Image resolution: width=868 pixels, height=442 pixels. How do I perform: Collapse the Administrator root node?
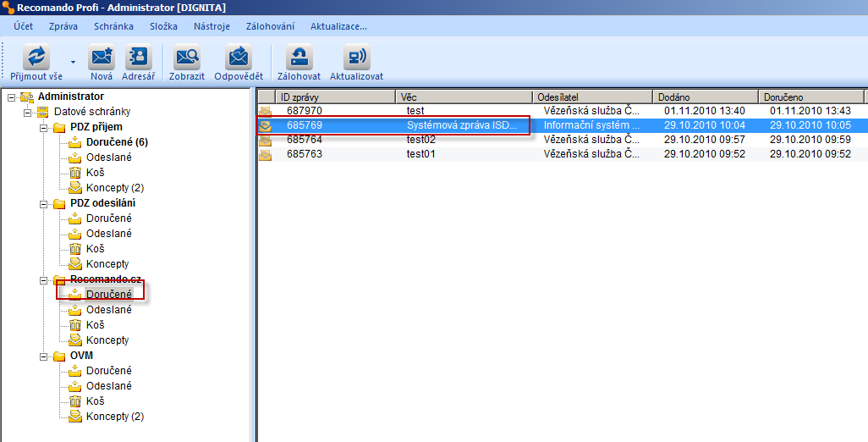[x=11, y=97]
